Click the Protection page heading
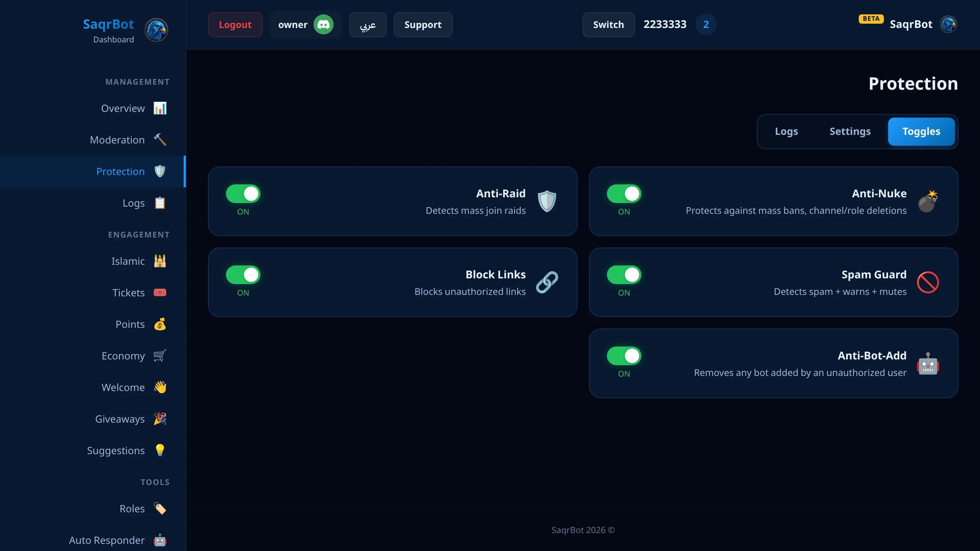 tap(913, 84)
